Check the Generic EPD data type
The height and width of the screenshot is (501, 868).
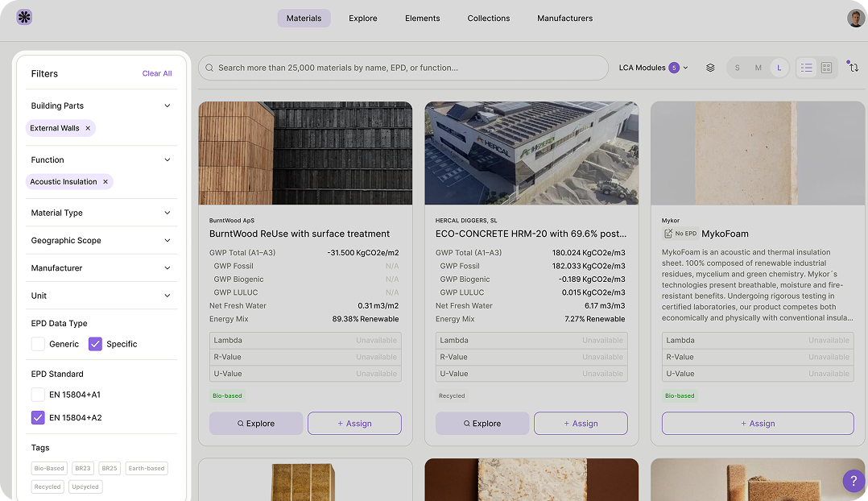[38, 344]
